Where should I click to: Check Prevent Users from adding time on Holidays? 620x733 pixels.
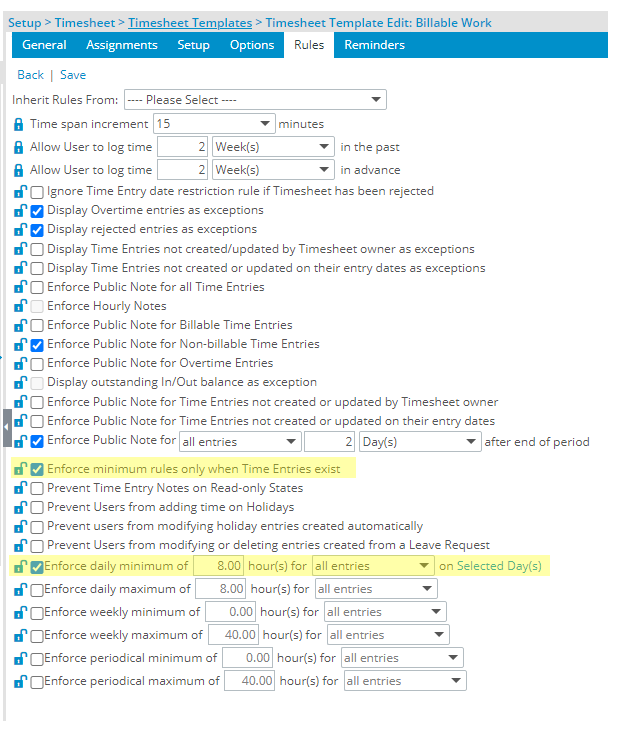(37, 508)
